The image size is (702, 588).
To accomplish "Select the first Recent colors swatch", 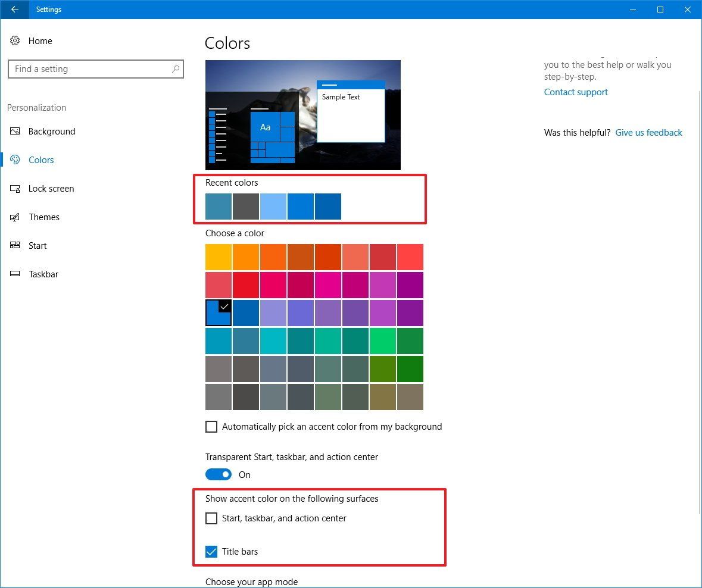I will click(218, 206).
